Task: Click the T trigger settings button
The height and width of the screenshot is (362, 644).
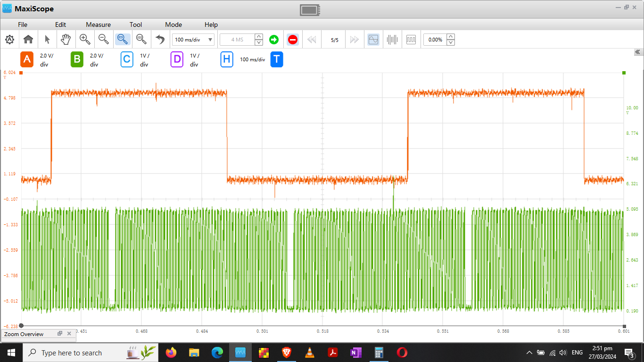Action: [x=277, y=59]
